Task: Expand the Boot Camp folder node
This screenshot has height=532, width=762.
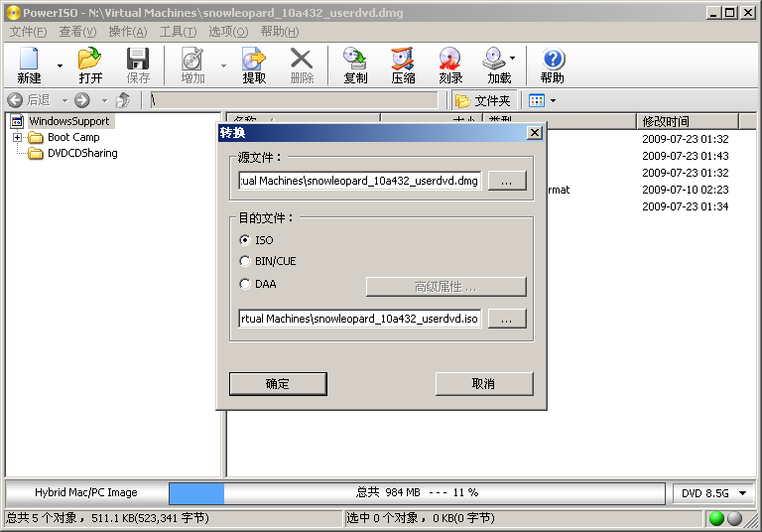Action: coord(18,137)
